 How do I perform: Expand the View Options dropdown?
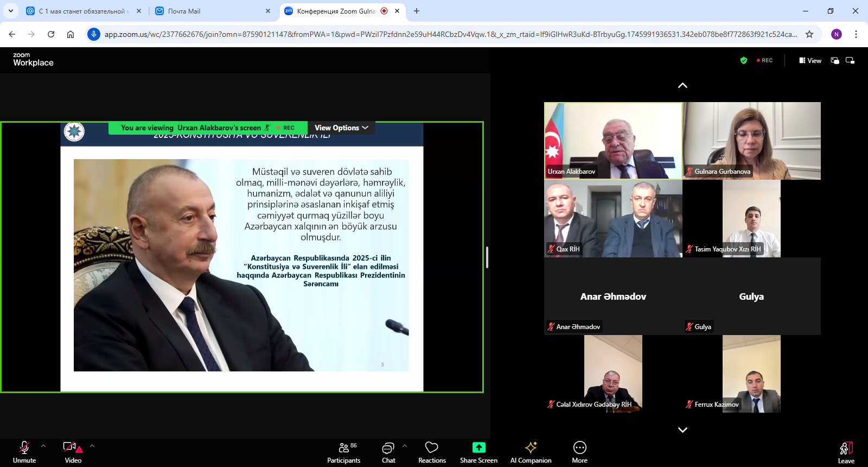click(x=341, y=128)
